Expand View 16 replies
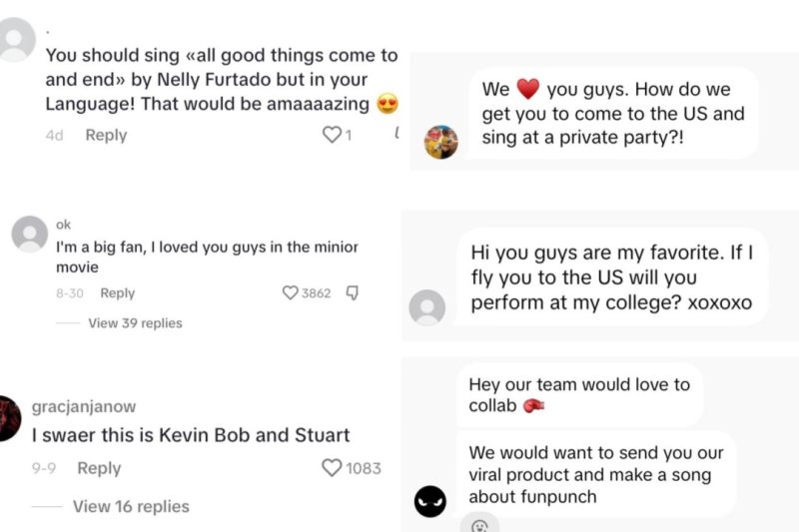 coord(131,507)
